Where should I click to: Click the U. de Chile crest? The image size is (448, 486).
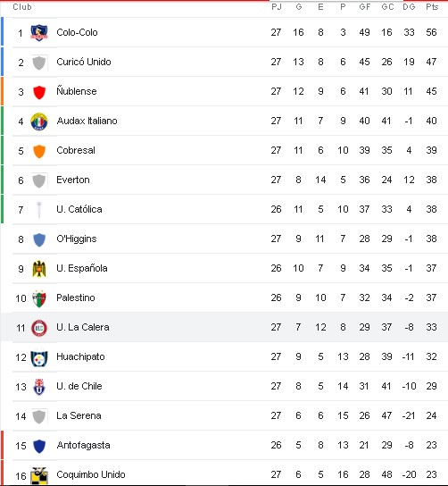pos(39,387)
